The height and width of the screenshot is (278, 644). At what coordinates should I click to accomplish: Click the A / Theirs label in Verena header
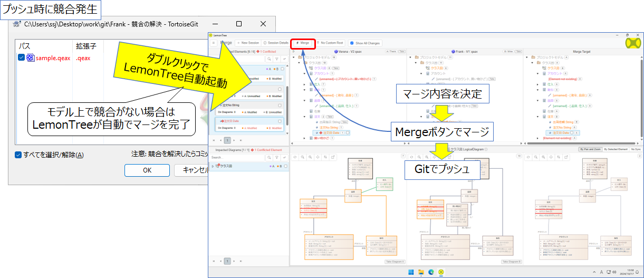(x=391, y=52)
